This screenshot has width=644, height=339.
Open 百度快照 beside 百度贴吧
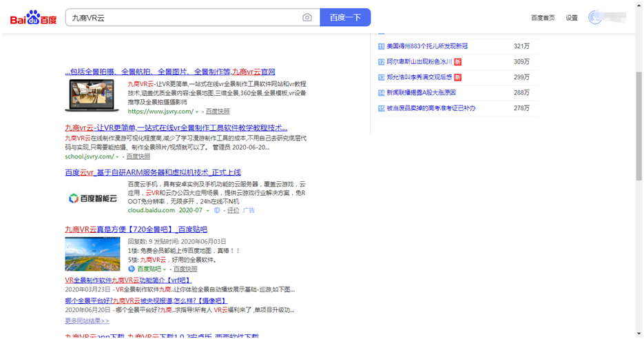(185, 269)
